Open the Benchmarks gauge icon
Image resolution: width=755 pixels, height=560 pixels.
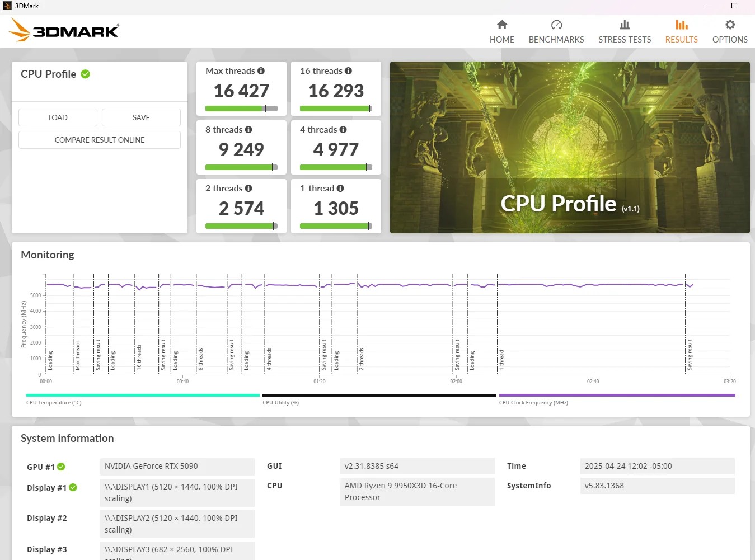click(556, 25)
